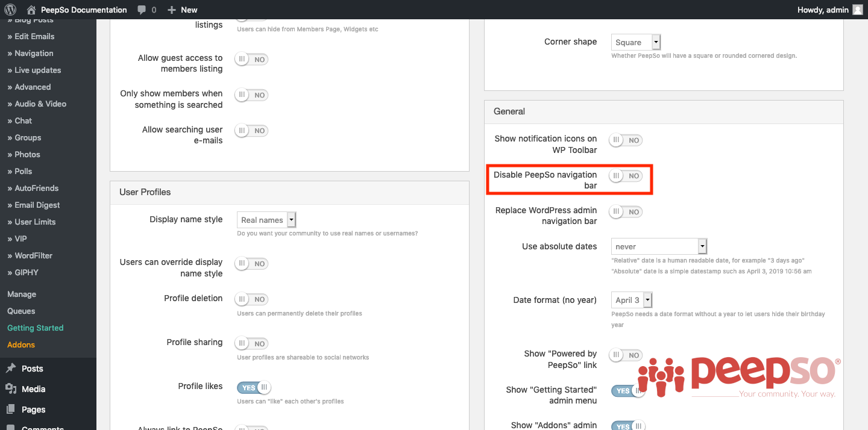Click the Pages icon in sidebar
Viewport: 868px width, 430px height.
pos(11,410)
